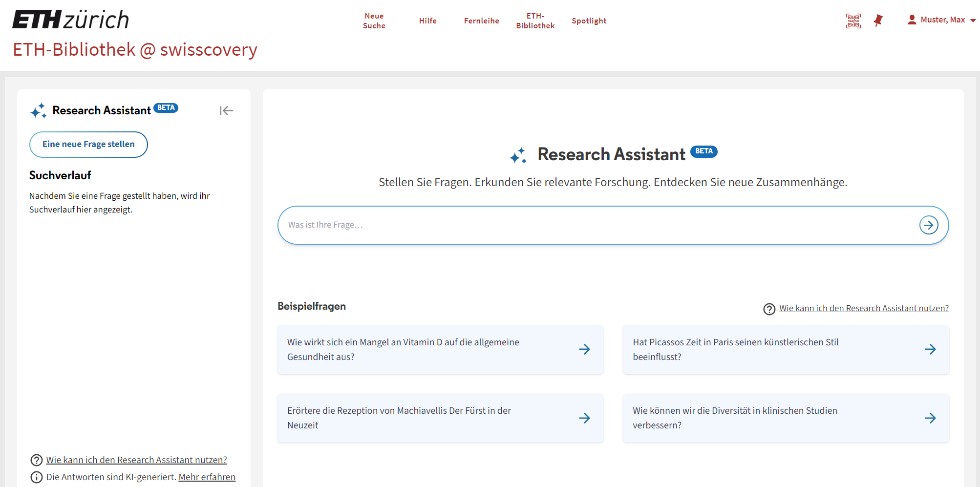980x487 pixels.
Task: Open Fernleihe in top navigation
Action: [482, 21]
